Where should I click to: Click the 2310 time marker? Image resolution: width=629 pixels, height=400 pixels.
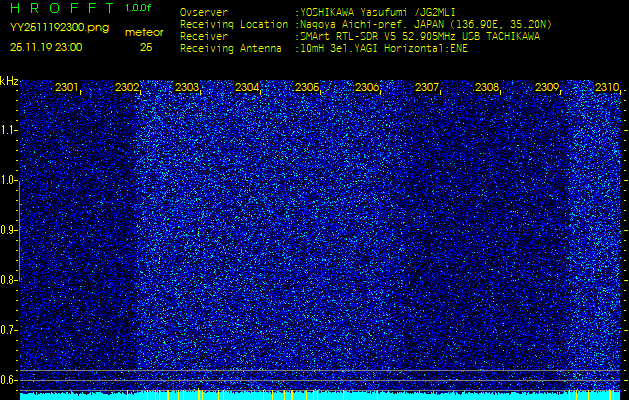(x=607, y=87)
